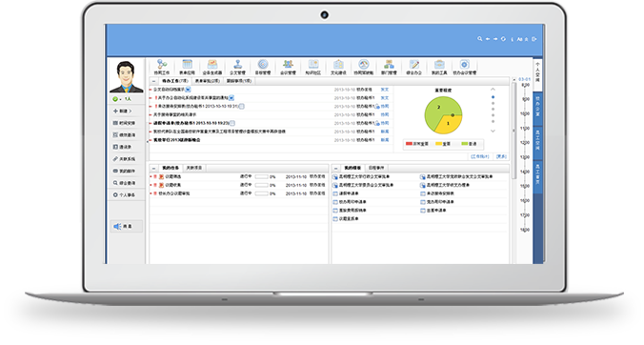Click the down chevron below pie chart pager dots
This screenshot has height=345, width=644.
[493, 131]
